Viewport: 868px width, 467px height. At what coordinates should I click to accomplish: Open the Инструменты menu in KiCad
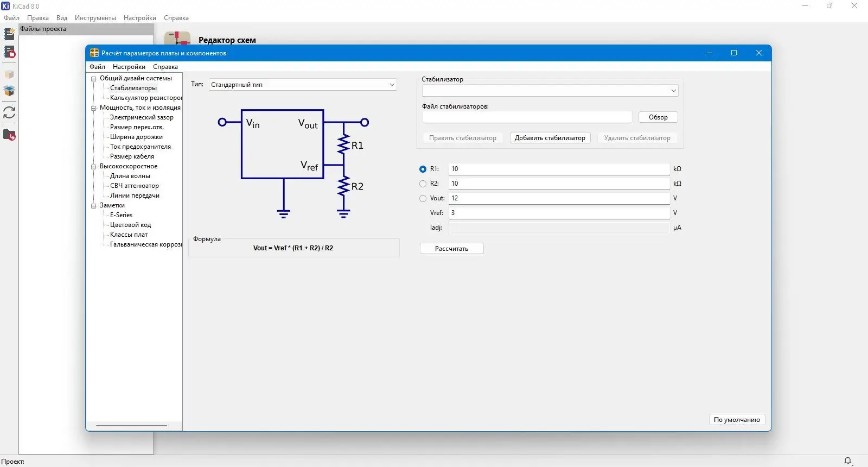coord(95,18)
